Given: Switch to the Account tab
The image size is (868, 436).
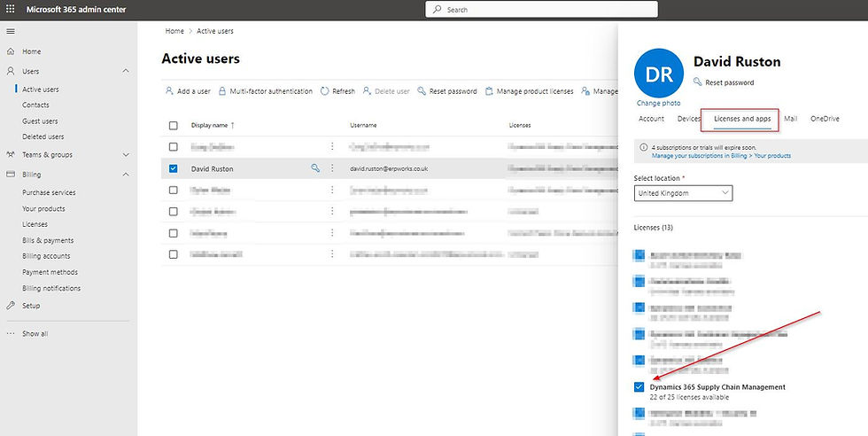Looking at the screenshot, I should pos(651,119).
